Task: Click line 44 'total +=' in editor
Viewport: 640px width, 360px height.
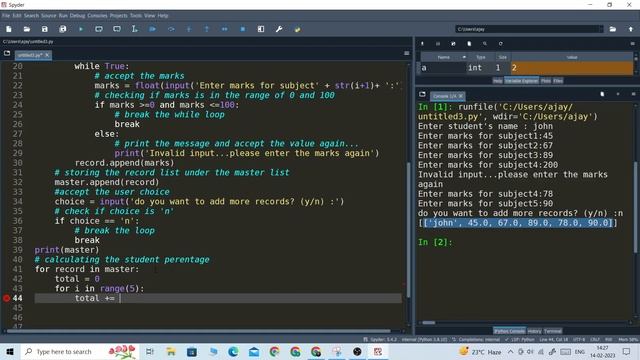Action: tap(95, 298)
